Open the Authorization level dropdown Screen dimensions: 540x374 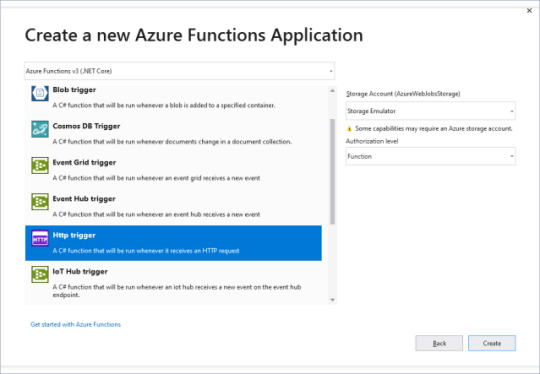click(430, 156)
